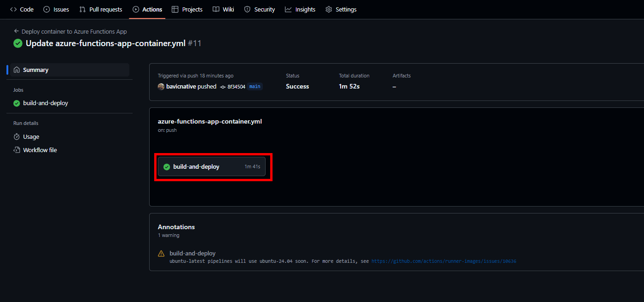Click the Usage stopwatch icon
644x302 pixels.
[17, 136]
